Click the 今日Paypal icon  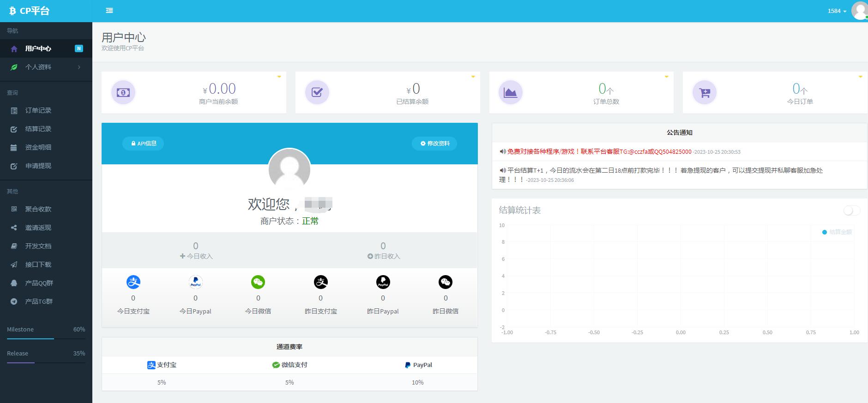pos(196,282)
